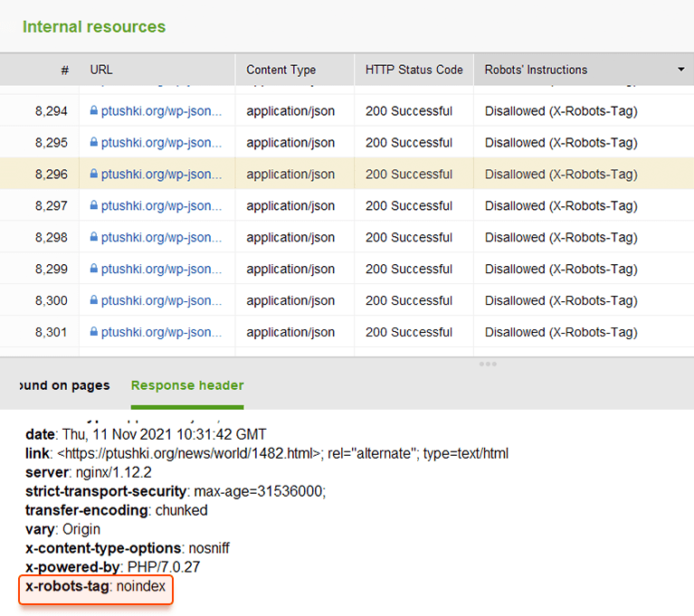Select row number 8,294
Screen dimensions: 694x616
point(52,110)
